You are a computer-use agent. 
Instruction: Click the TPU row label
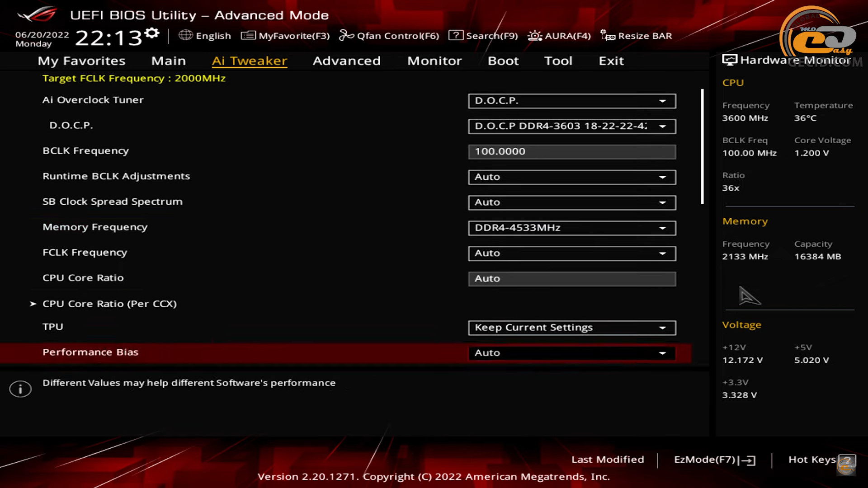(53, 327)
